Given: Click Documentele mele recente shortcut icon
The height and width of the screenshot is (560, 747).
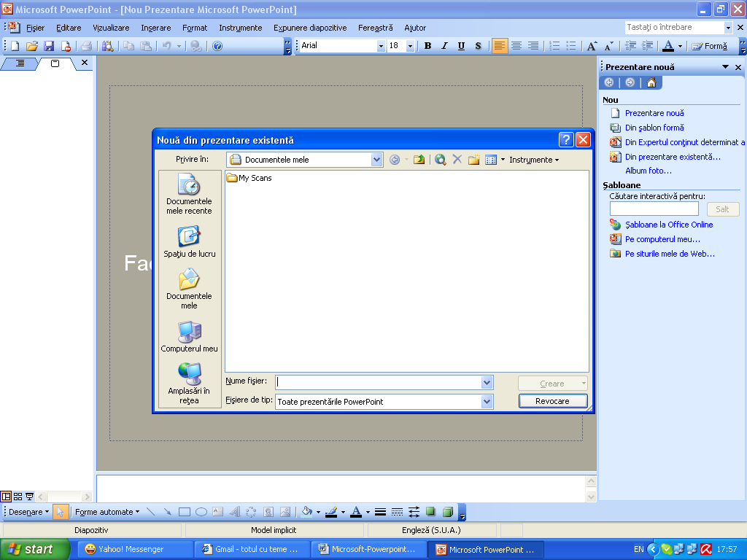Looking at the screenshot, I should (x=189, y=194).
